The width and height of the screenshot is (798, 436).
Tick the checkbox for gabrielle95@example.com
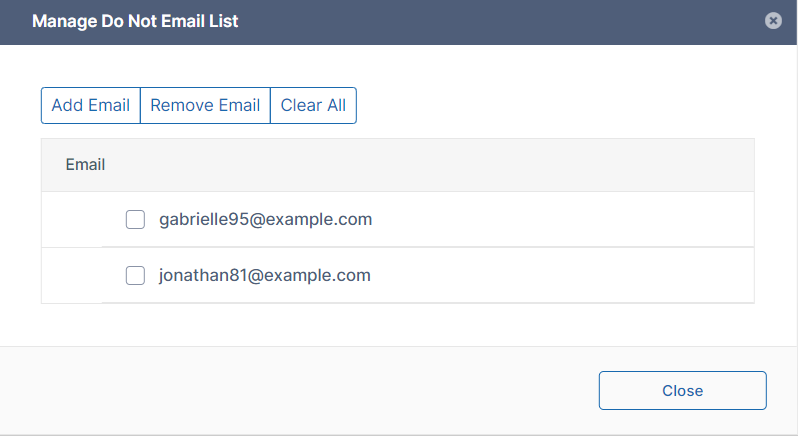coord(135,219)
